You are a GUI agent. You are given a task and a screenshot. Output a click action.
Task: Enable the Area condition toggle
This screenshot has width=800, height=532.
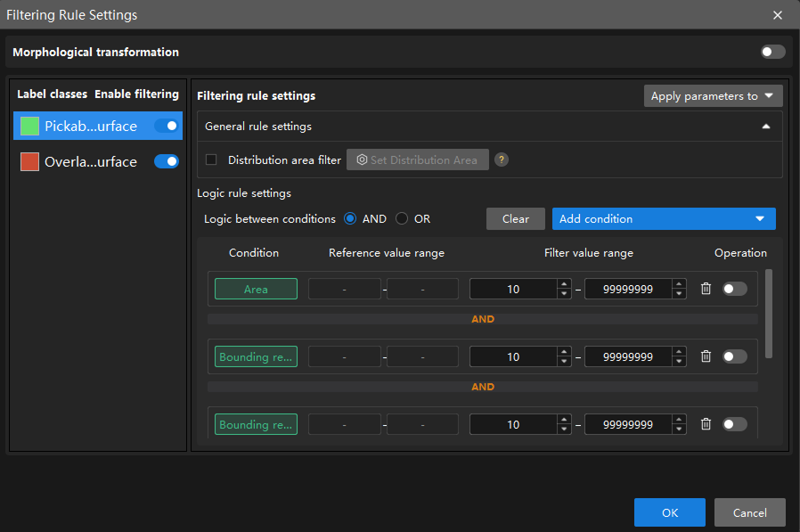click(x=735, y=289)
